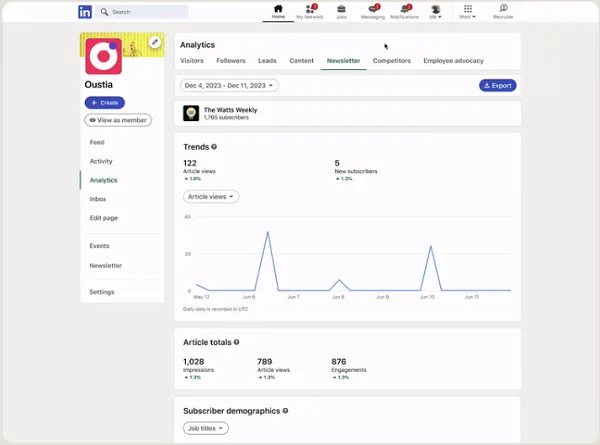Switch to the Leads tab
Screen dimensions: 600x445
point(267,60)
